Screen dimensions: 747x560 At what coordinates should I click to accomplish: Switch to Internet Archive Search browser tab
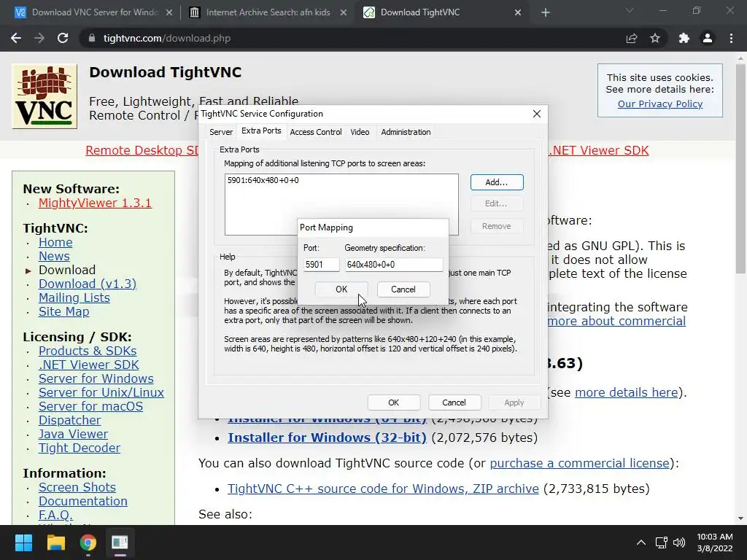point(268,12)
